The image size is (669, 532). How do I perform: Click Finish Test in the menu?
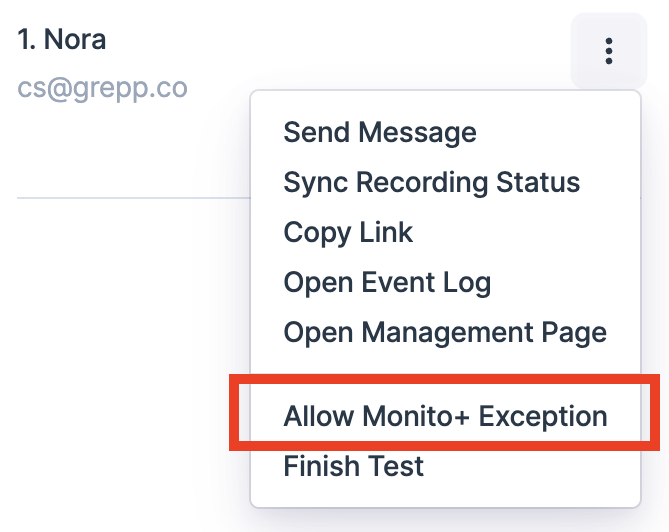point(353,466)
